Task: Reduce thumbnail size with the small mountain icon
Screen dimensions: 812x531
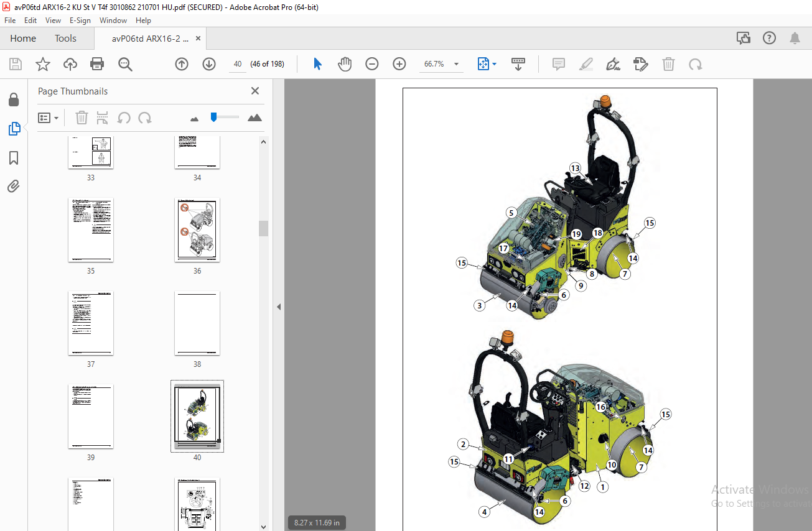Action: (x=194, y=118)
